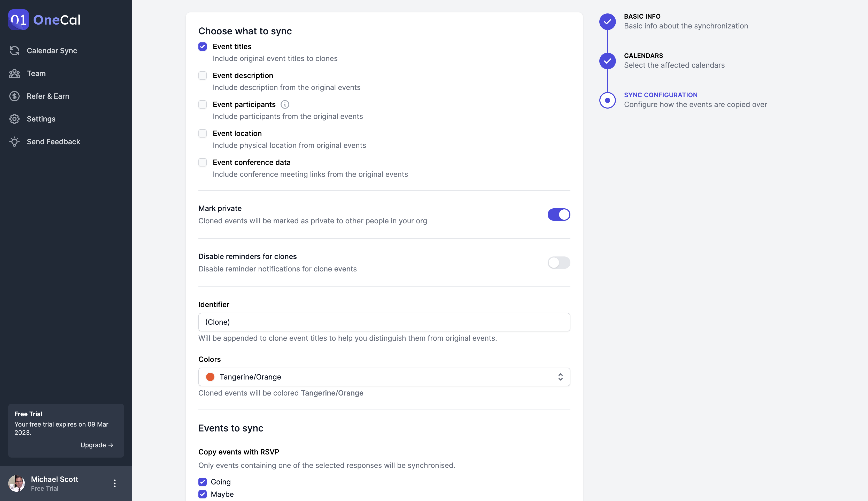
Task: Click the Upgrade link
Action: tap(97, 445)
